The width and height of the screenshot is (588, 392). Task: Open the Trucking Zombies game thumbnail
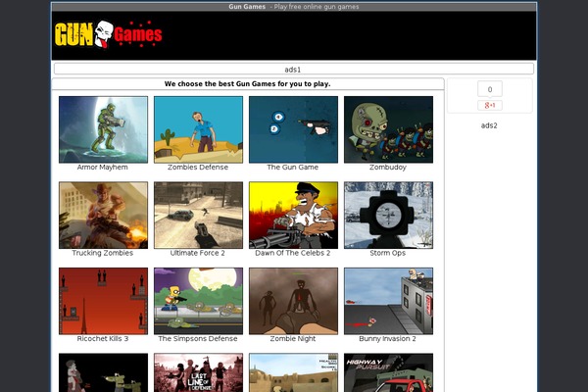pos(103,216)
